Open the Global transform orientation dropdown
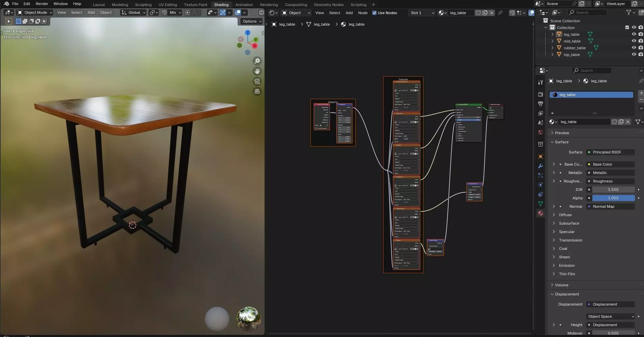 coord(133,12)
